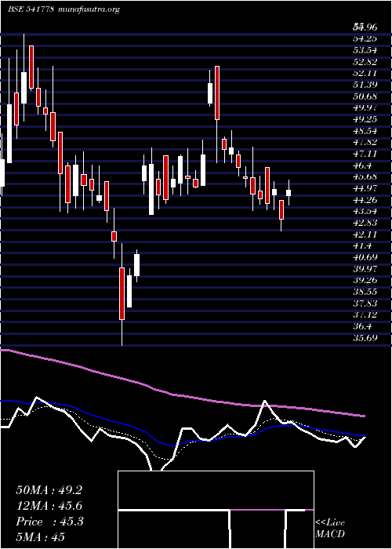Click the 36.4 price axis label
This screenshot has height=549, width=392.
[x=362, y=326]
